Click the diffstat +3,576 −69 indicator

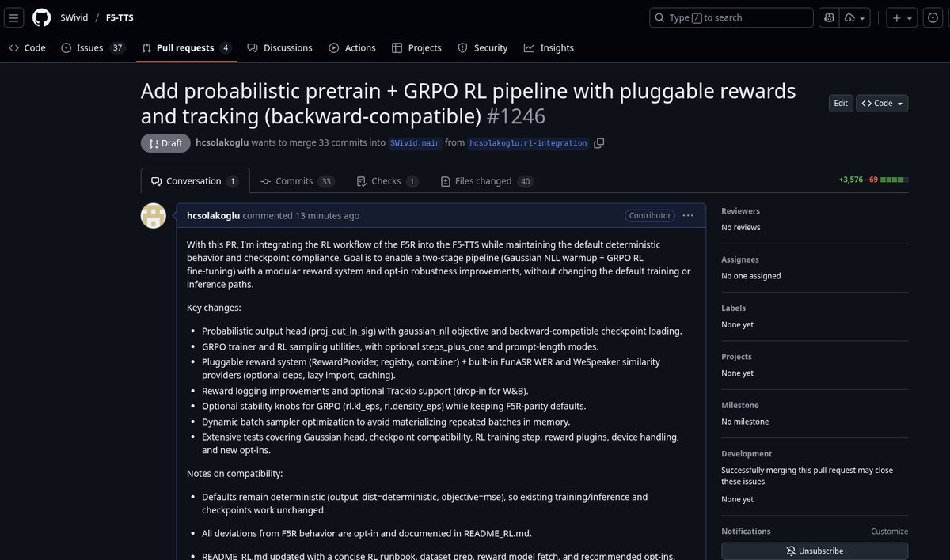point(873,180)
